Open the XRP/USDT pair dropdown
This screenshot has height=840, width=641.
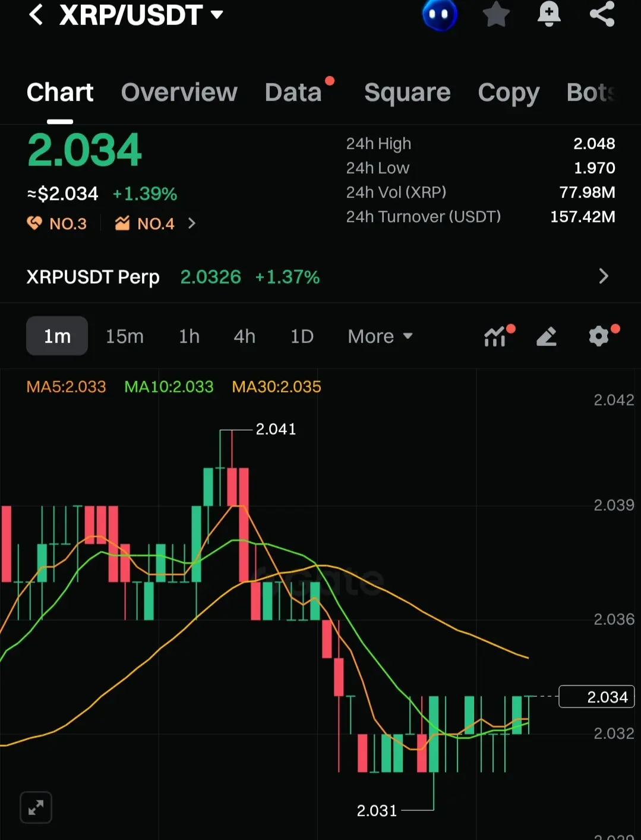point(141,14)
